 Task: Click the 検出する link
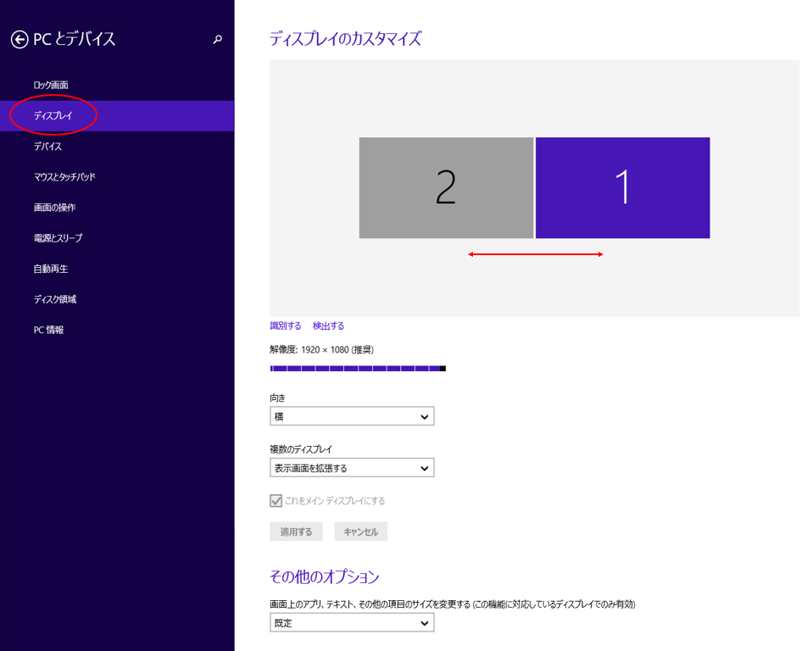tap(328, 325)
